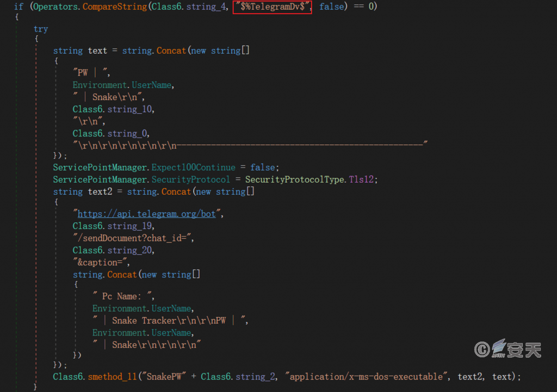557x392 pixels.
Task: Click the Class6.string_19 reference
Action: (112, 226)
